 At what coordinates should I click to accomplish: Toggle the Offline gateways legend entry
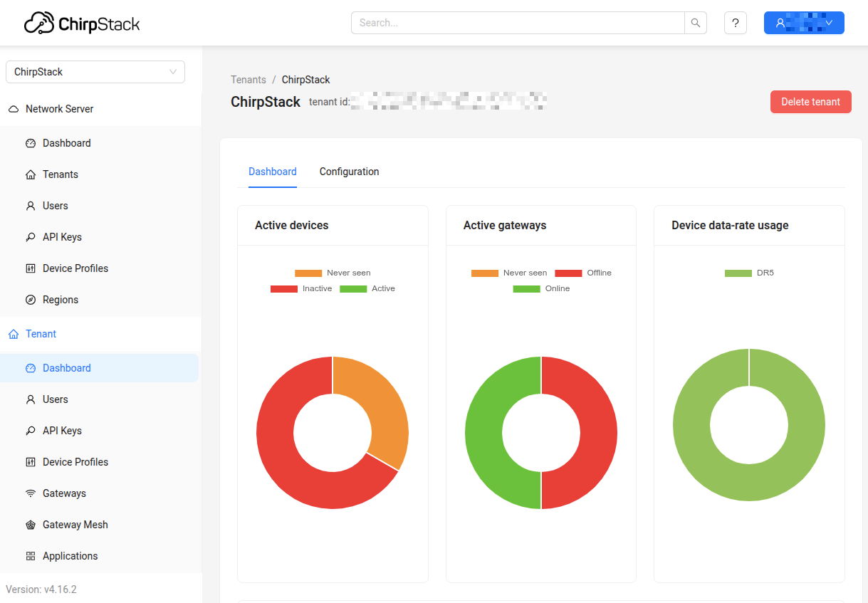(583, 273)
